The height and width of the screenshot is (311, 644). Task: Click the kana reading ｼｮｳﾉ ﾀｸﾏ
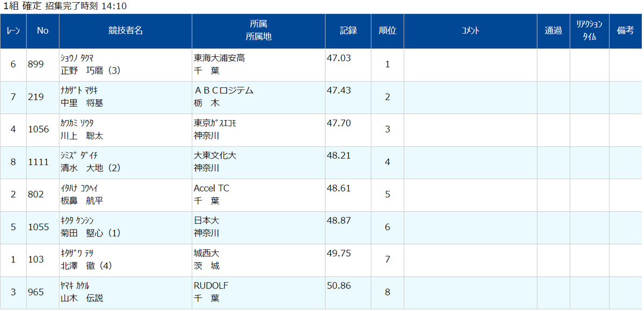(78, 58)
